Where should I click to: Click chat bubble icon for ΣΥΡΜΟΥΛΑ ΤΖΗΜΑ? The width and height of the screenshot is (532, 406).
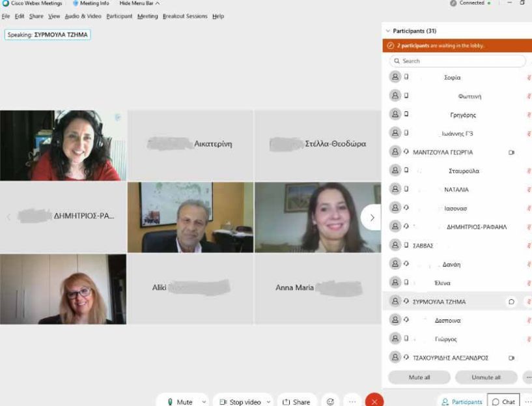pos(511,302)
